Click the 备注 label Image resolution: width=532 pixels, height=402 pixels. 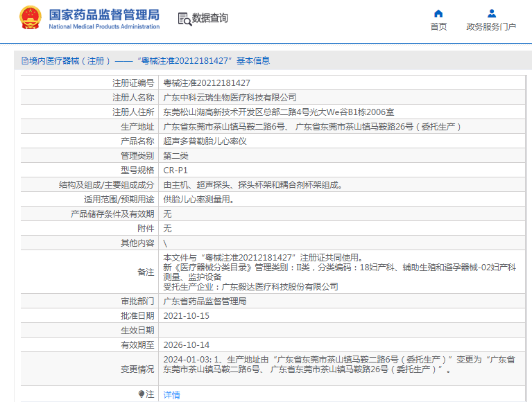coord(146,272)
